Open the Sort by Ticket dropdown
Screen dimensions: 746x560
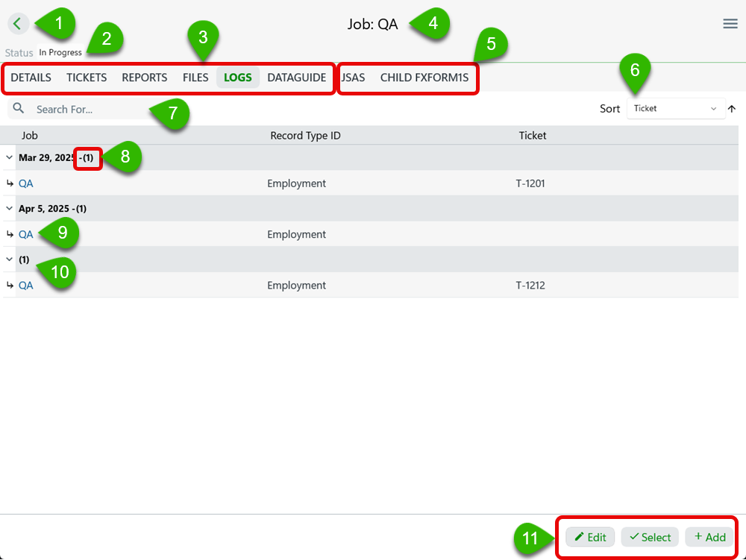(x=676, y=108)
